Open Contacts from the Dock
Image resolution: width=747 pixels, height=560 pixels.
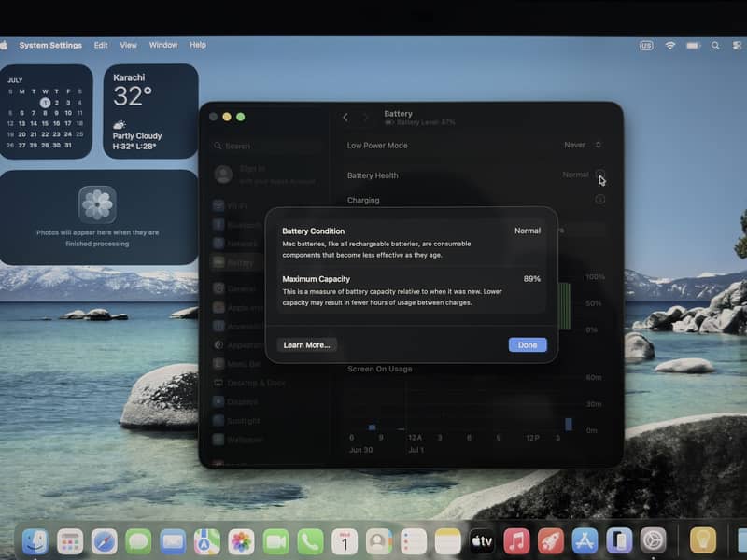tap(379, 541)
